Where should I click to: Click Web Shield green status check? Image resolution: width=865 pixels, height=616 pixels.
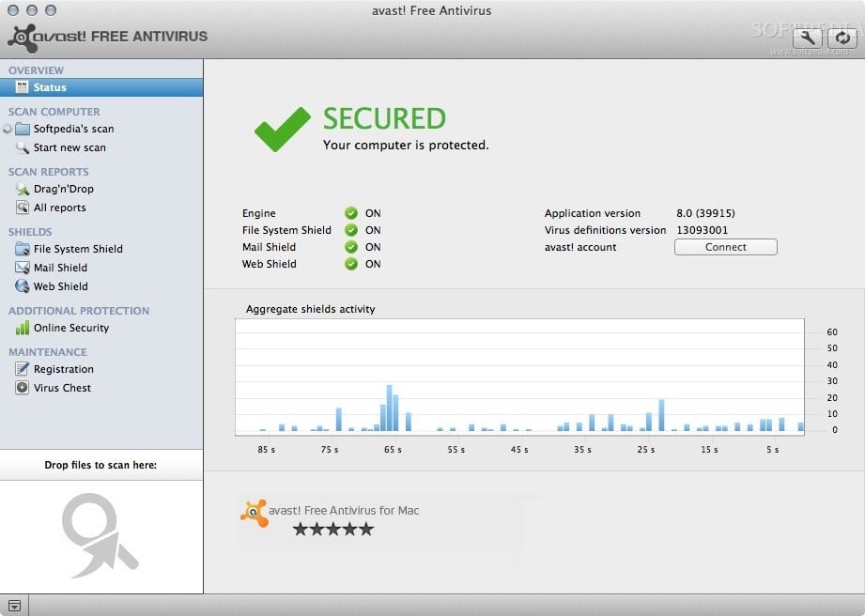tap(351, 264)
